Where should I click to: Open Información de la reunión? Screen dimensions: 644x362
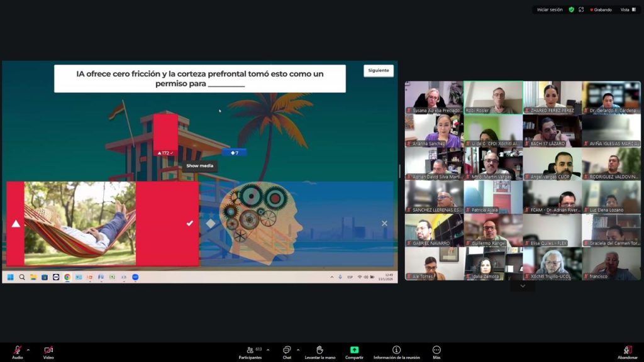396,350
